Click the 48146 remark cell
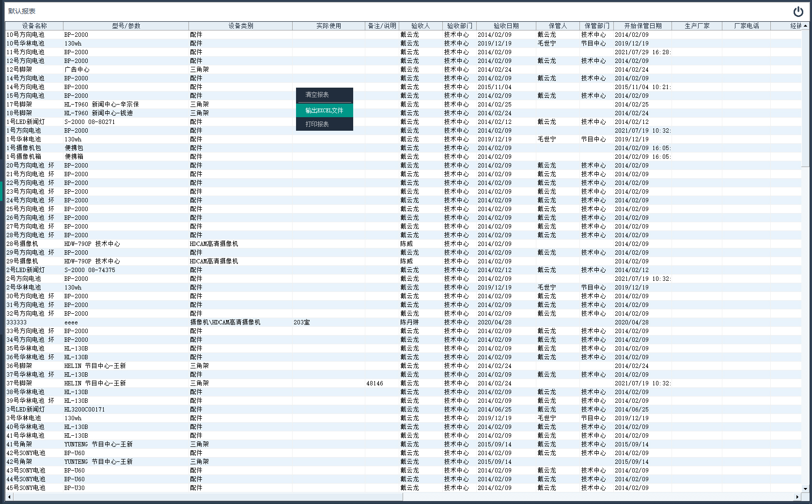 click(375, 383)
